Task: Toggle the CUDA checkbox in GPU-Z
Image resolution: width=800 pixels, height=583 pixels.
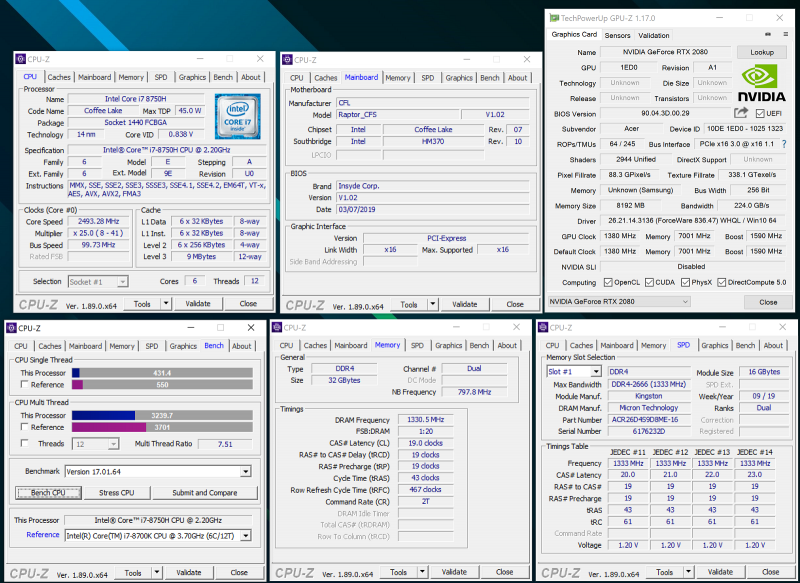Action: [x=649, y=282]
